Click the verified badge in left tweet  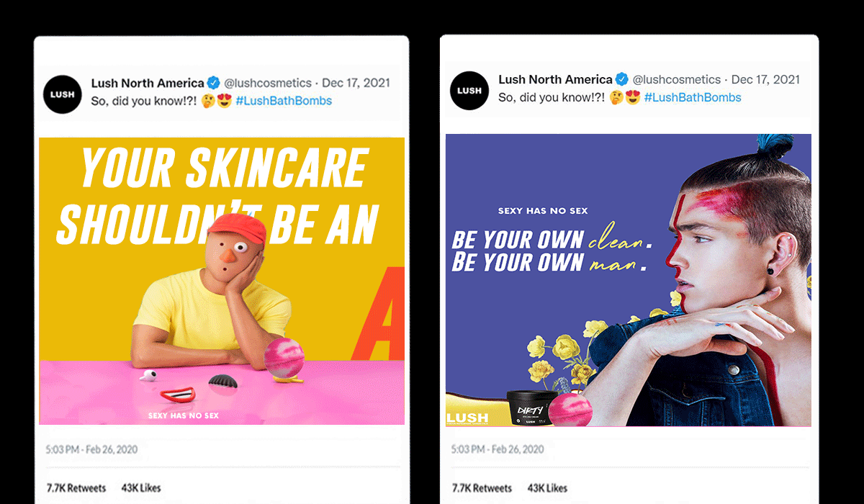(215, 83)
